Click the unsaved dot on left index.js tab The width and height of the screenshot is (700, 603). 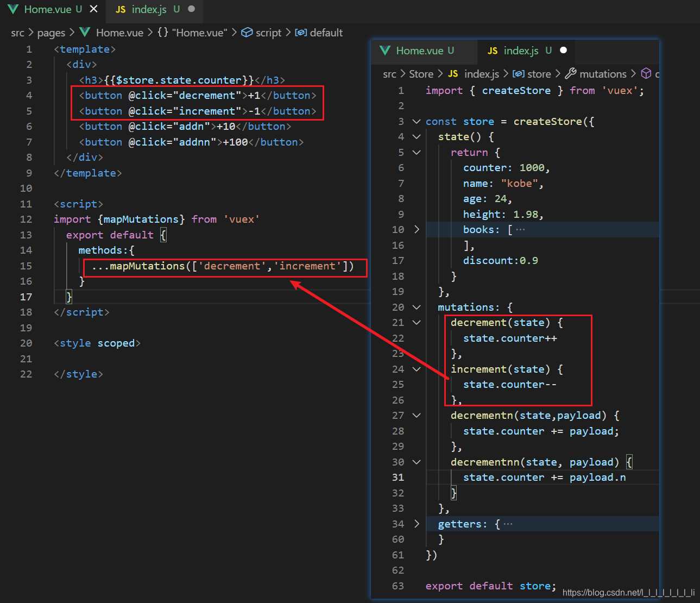point(191,9)
